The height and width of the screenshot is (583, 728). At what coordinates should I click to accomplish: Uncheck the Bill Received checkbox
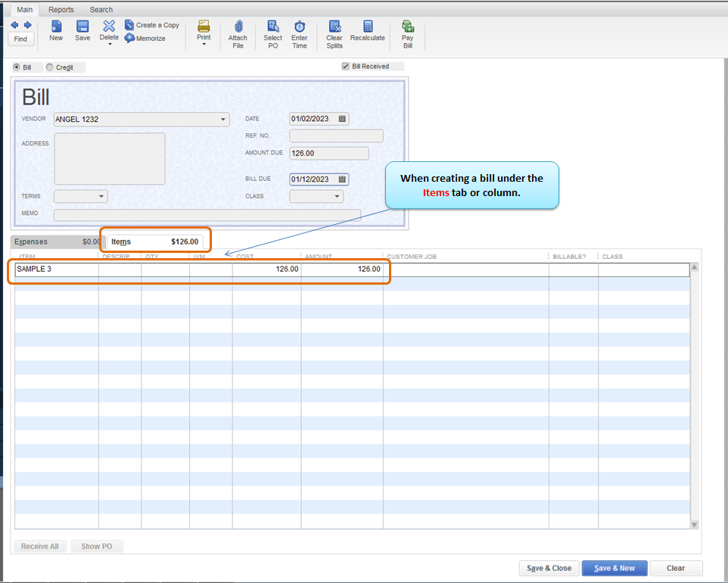[346, 67]
